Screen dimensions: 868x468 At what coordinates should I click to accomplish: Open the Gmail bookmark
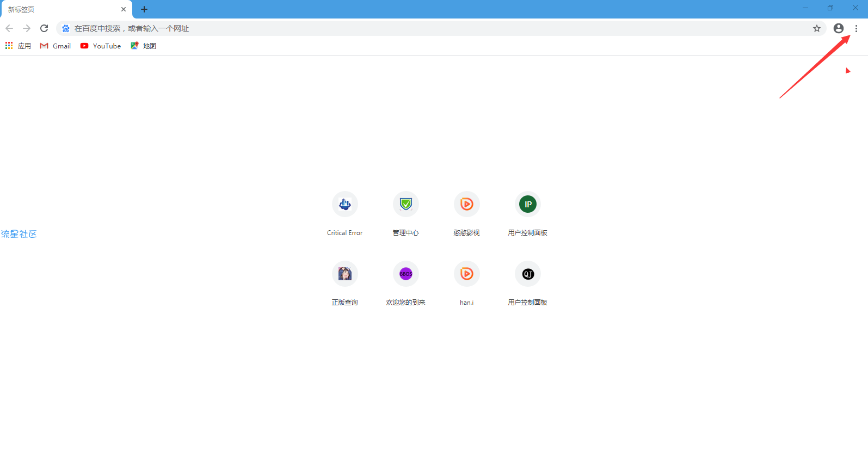click(x=56, y=46)
